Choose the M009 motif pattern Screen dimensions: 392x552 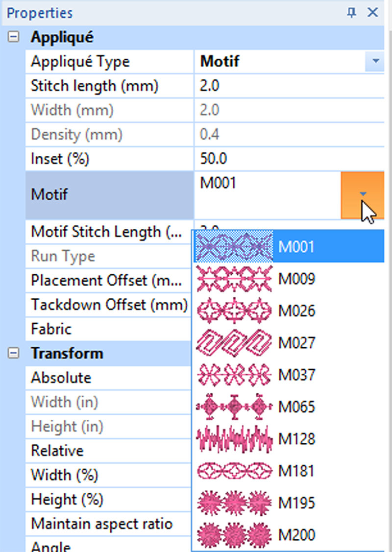pyautogui.click(x=288, y=279)
